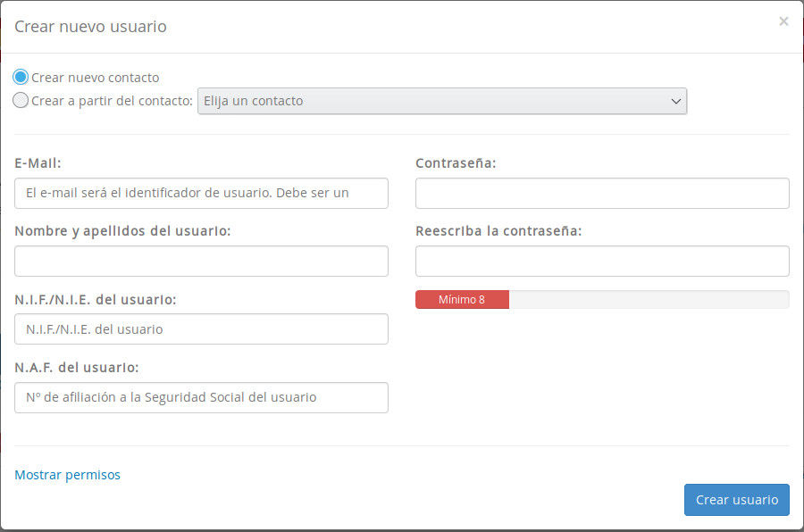The image size is (804, 532).
Task: Select the "Crear nuevo contacto" radio button
Action: pyautogui.click(x=19, y=78)
